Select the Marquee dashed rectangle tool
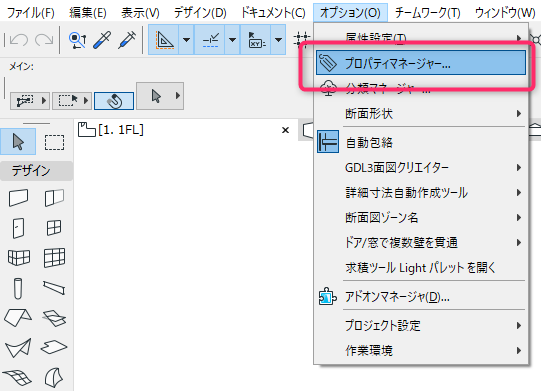Image resolution: width=541 pixels, height=391 pixels. coord(55,142)
